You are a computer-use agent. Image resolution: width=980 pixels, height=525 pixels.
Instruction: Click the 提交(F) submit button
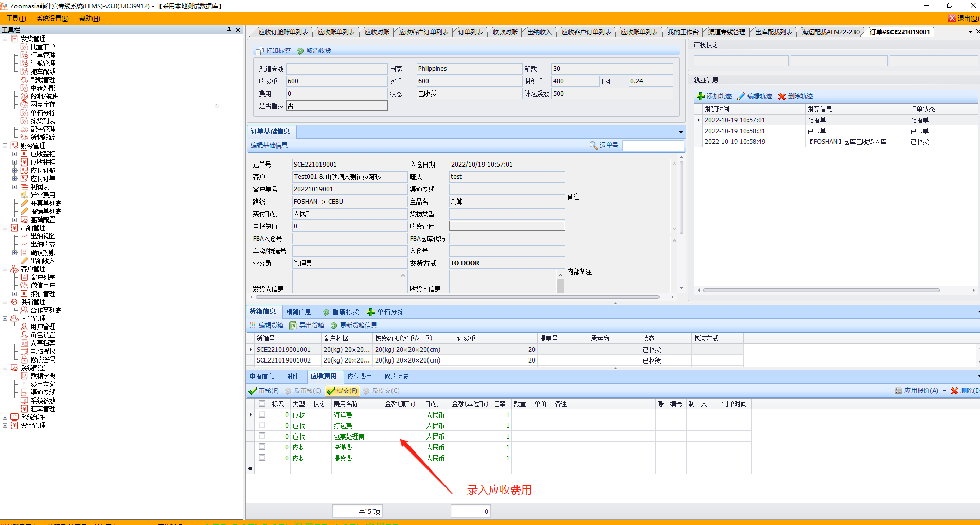click(342, 391)
